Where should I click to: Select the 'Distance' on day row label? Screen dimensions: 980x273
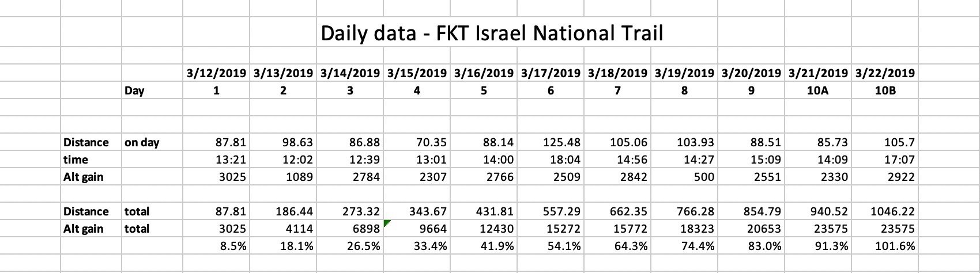pos(86,142)
